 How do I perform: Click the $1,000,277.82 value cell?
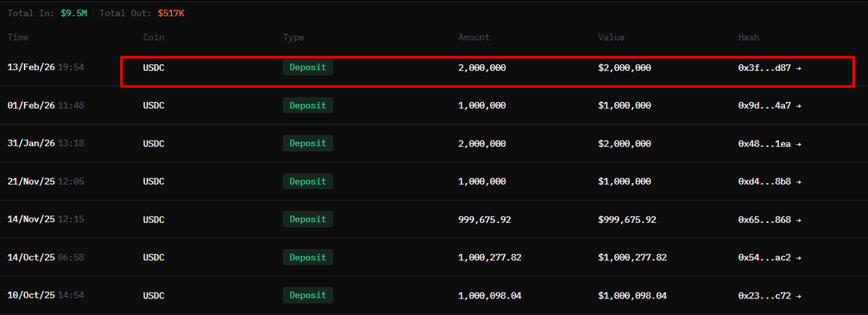pos(632,258)
